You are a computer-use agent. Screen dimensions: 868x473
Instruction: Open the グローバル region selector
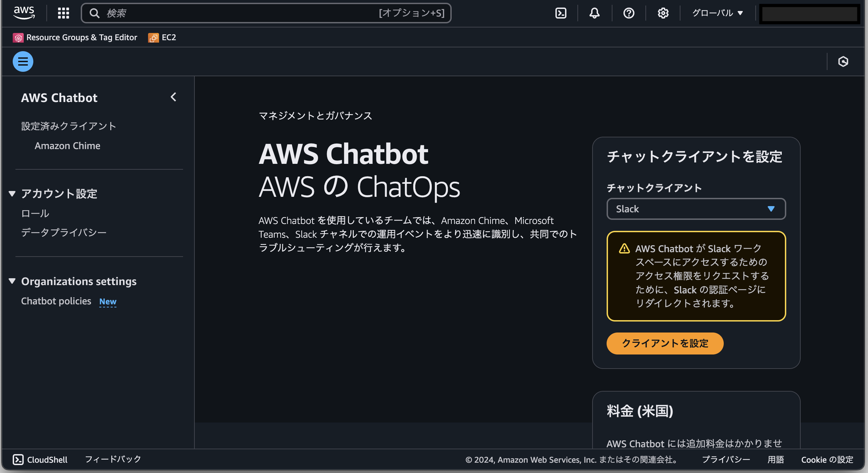pos(717,13)
